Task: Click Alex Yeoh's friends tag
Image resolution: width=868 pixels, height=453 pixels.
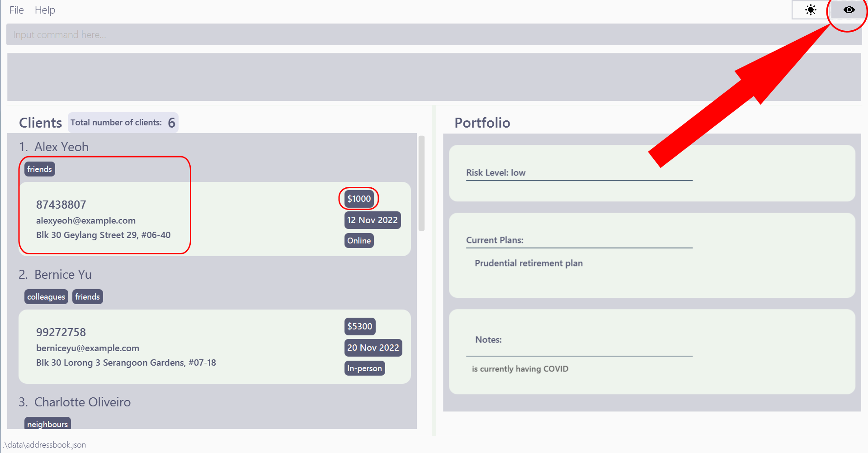Action: pos(40,169)
